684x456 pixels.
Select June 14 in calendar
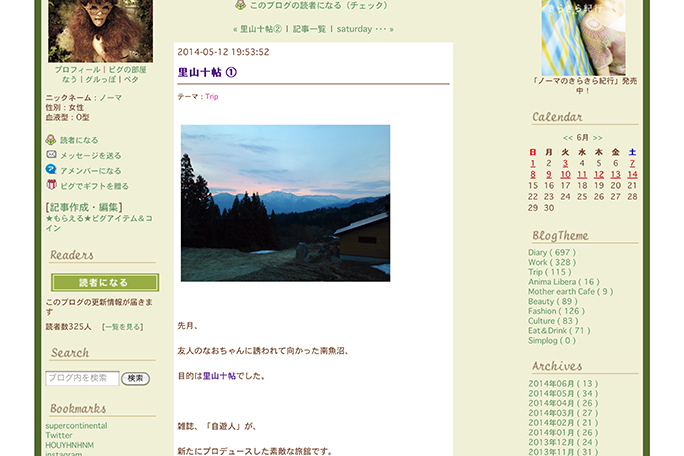pos(632,175)
